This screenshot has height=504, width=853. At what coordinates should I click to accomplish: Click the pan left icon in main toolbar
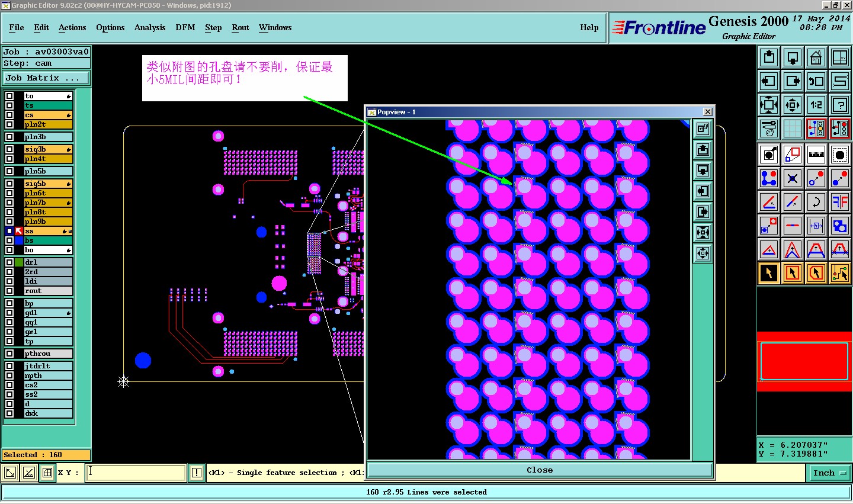tap(769, 81)
